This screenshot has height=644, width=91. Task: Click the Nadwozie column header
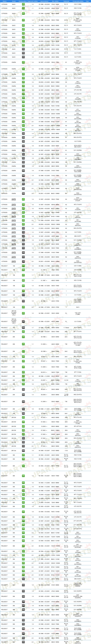66,1
